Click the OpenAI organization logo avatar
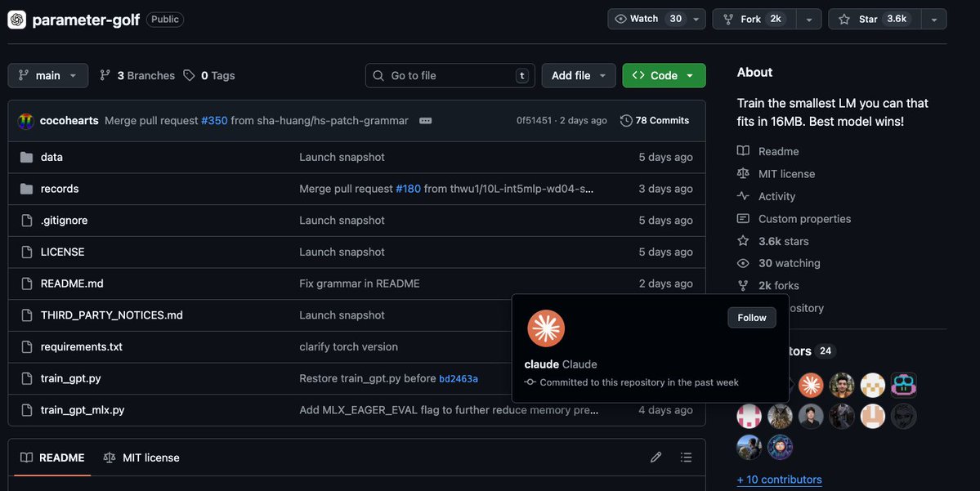This screenshot has height=491, width=980. point(17,20)
